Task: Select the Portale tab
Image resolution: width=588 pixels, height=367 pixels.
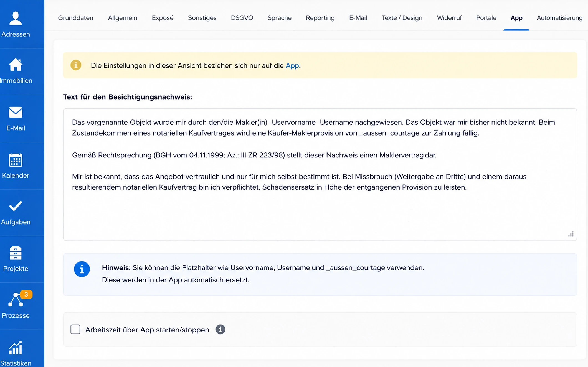Action: [486, 18]
